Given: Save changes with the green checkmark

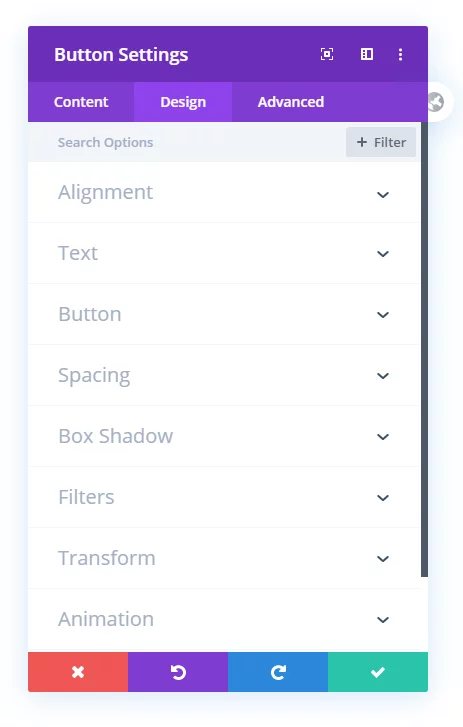Looking at the screenshot, I should click(378, 672).
